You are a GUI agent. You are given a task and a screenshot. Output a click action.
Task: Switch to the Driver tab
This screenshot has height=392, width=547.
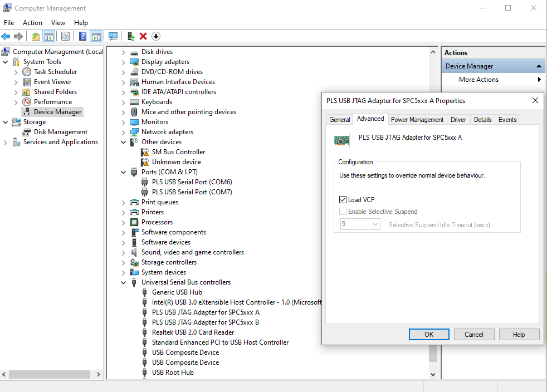pos(458,119)
